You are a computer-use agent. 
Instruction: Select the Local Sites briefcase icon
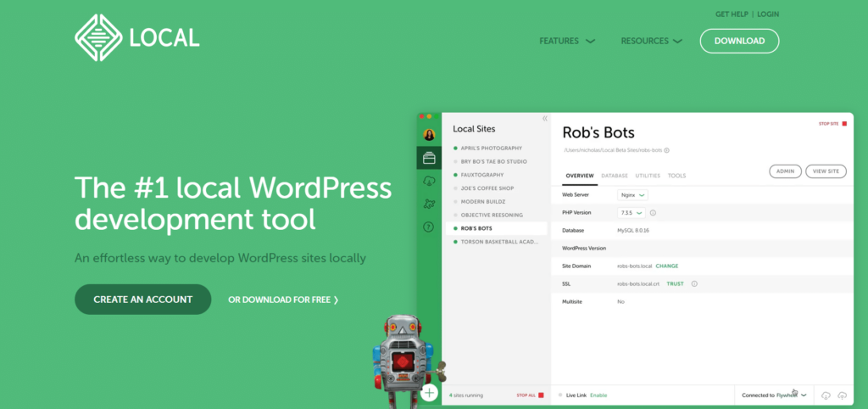[429, 159]
